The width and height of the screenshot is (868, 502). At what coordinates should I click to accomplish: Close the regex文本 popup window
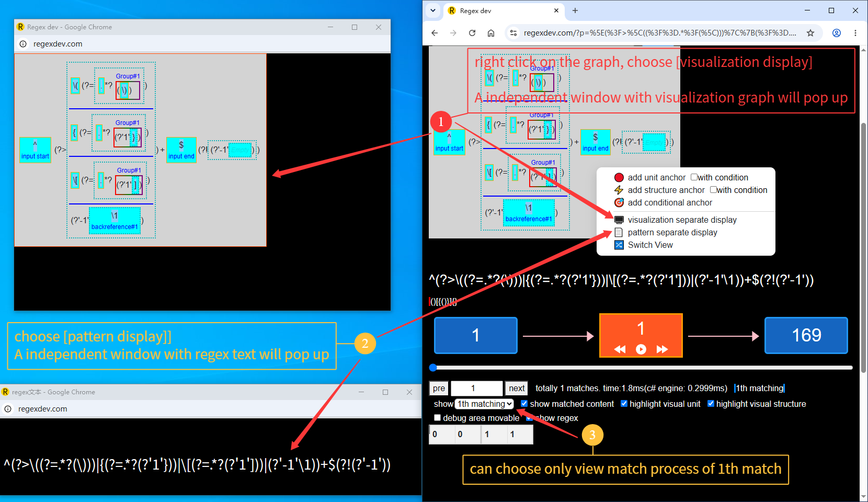pyautogui.click(x=409, y=392)
